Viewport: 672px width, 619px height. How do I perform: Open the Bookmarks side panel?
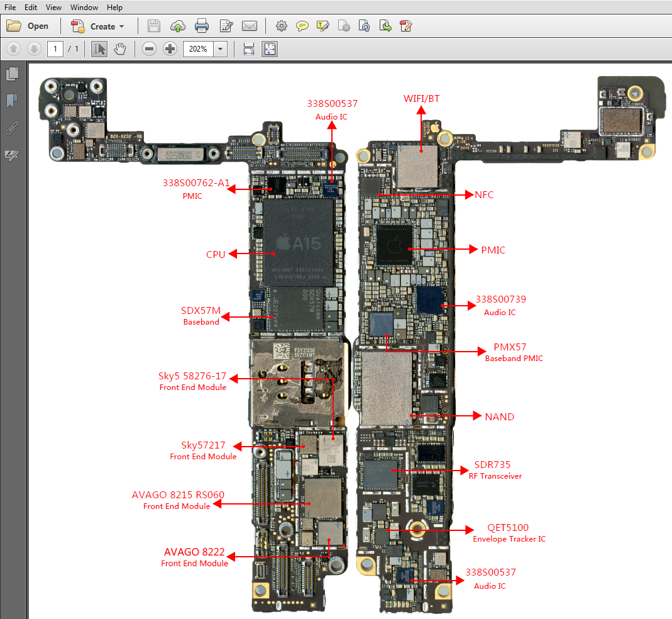click(x=12, y=101)
